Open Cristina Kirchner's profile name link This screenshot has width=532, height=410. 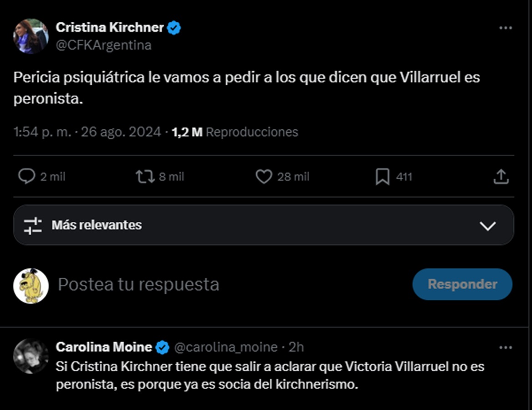pyautogui.click(x=110, y=27)
